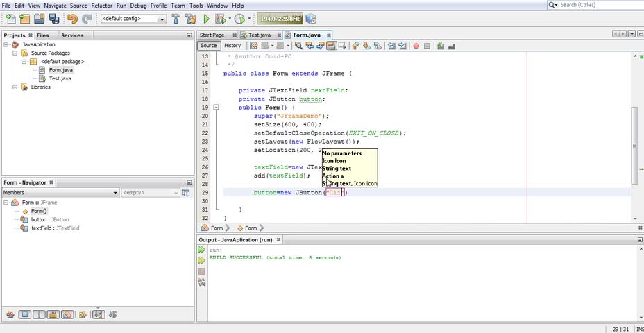Viewport: 644px width, 333px height.
Task: Collapse Form :: JFrame navigator node
Action: (6, 203)
